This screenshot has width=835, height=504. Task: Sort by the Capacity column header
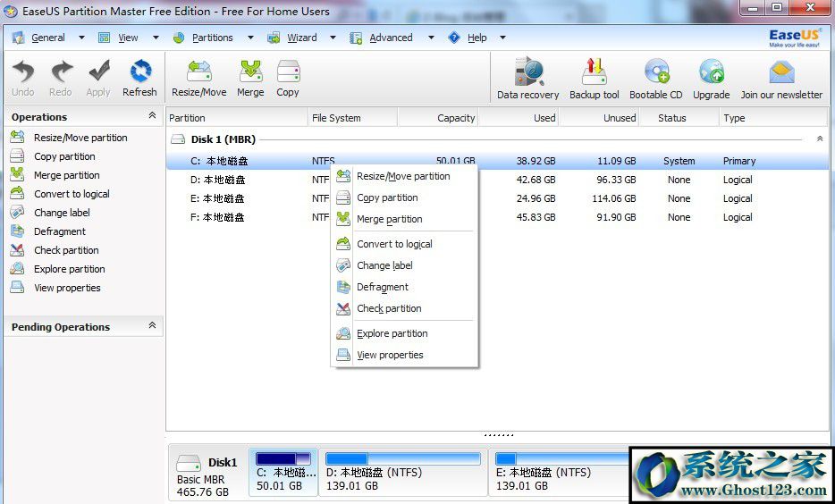point(438,118)
